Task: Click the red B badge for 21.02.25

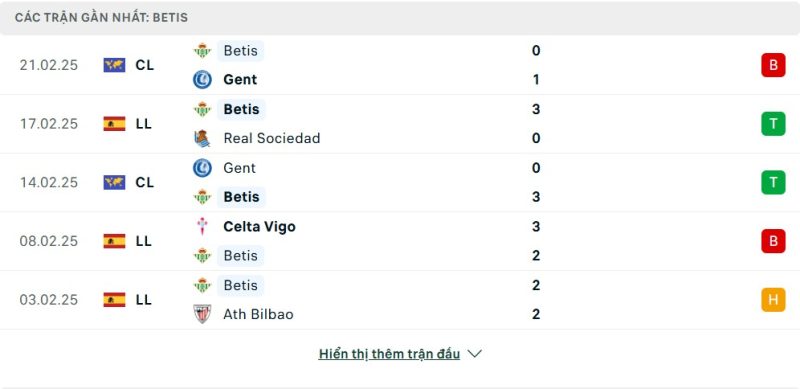Action: tap(773, 65)
